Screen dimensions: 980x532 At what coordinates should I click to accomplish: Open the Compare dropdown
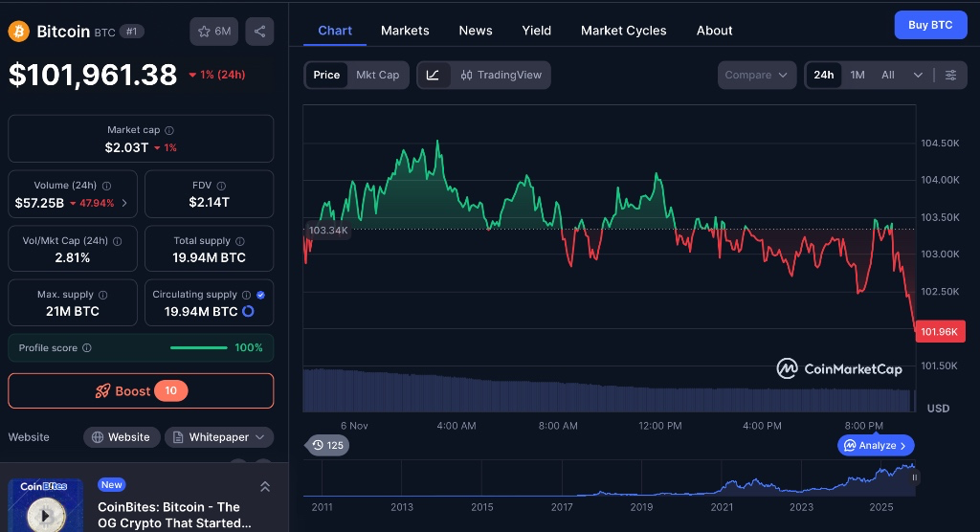pos(756,75)
